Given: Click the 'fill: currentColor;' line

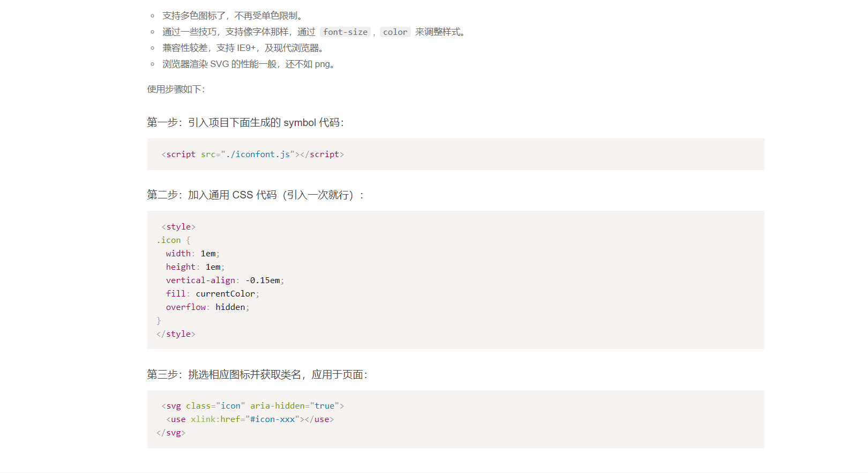Looking at the screenshot, I should 213,294.
